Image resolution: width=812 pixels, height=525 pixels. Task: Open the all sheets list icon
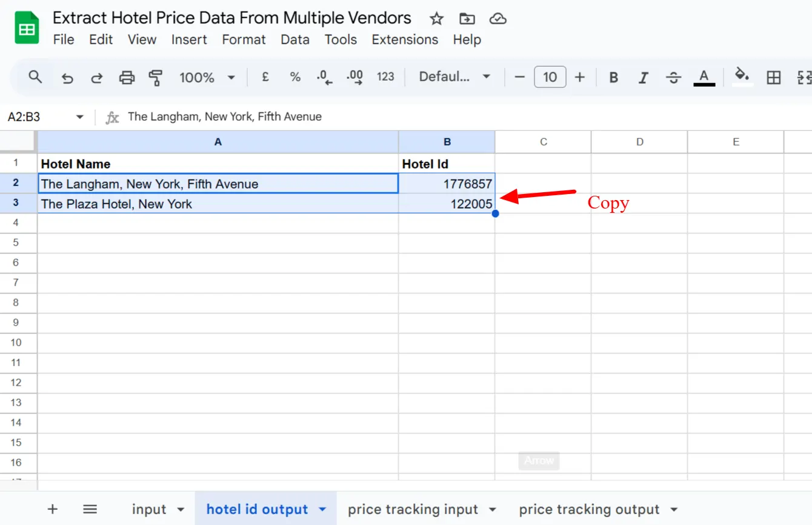pyautogui.click(x=90, y=509)
